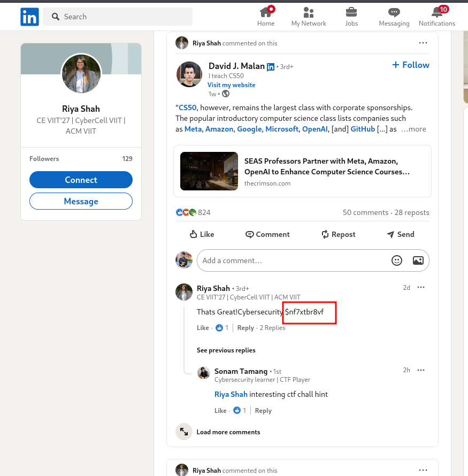Open the Visit my website link
468x476 pixels.
point(232,85)
